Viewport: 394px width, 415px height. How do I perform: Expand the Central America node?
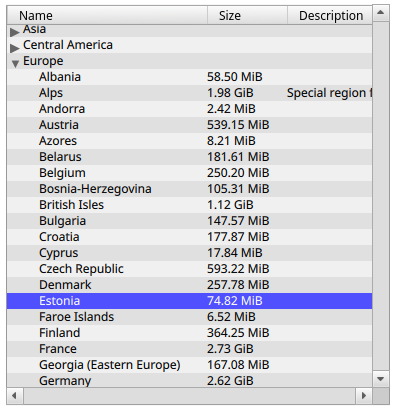pos(14,48)
